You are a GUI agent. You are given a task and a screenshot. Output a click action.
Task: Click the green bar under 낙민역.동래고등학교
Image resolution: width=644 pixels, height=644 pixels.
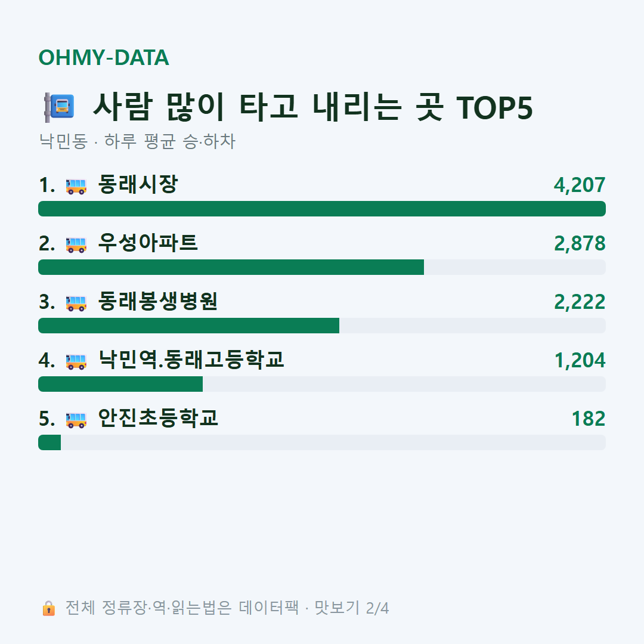click(120, 384)
